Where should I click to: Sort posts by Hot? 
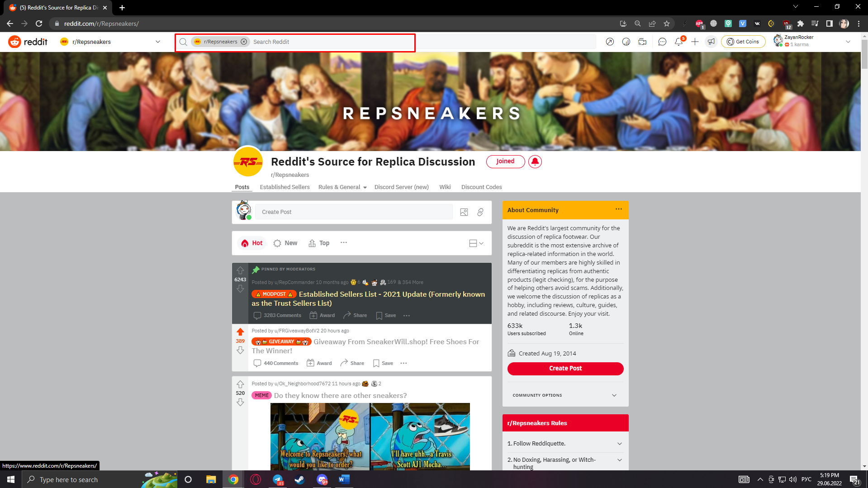coord(252,243)
